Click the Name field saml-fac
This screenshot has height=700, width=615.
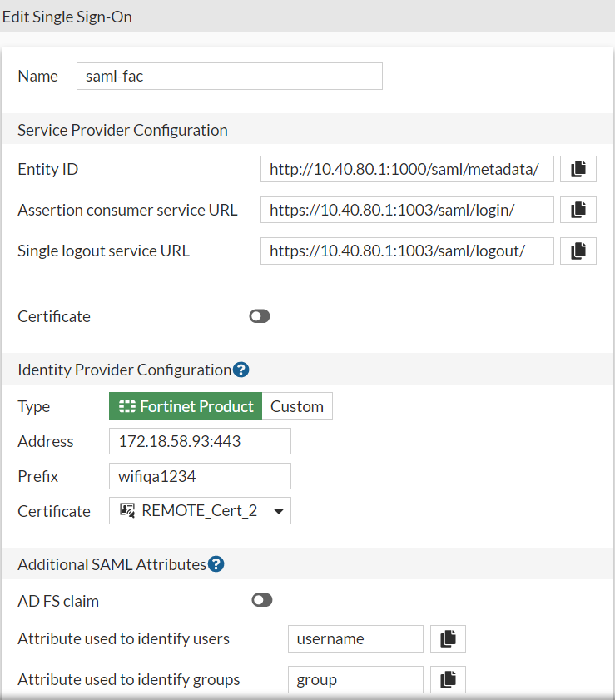[x=229, y=76]
